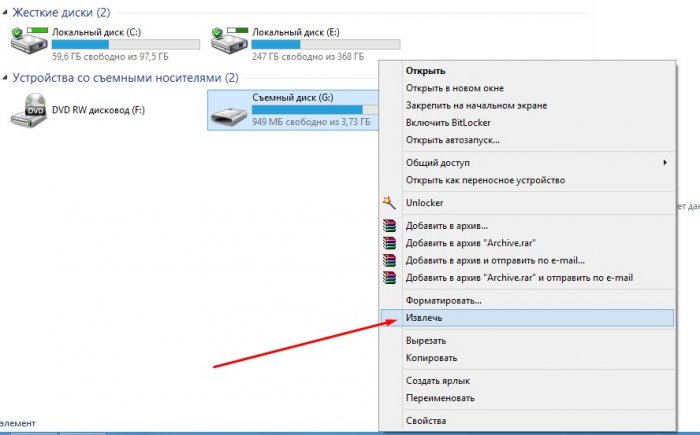Collapse the "Жесткие диски (2)" group
The image size is (700, 435).
6,13
